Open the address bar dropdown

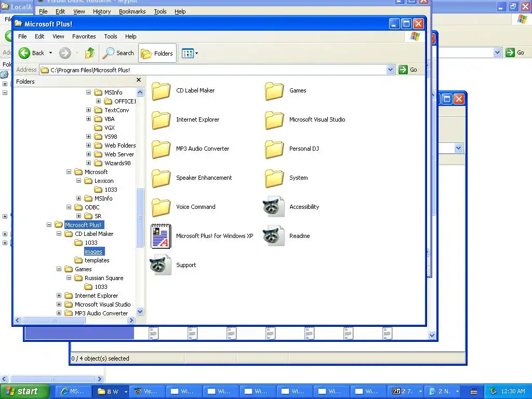point(390,70)
